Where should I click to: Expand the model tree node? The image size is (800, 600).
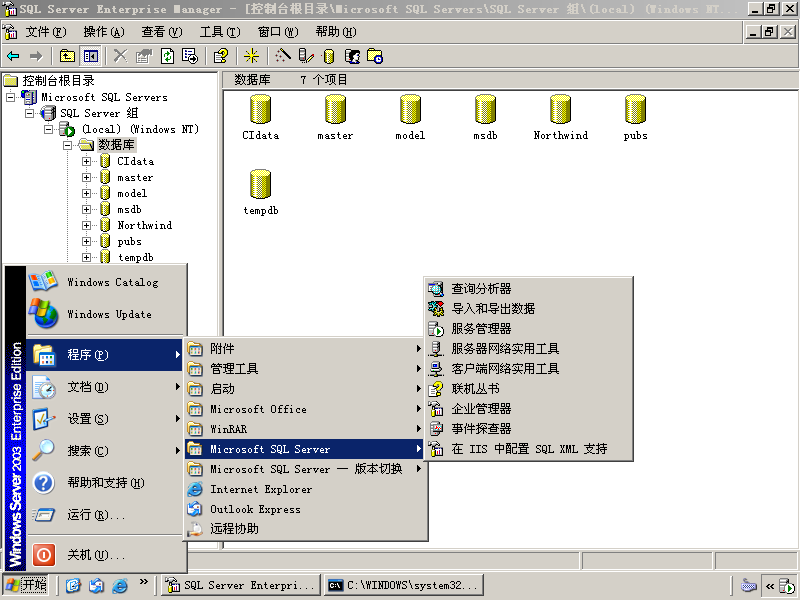86,193
